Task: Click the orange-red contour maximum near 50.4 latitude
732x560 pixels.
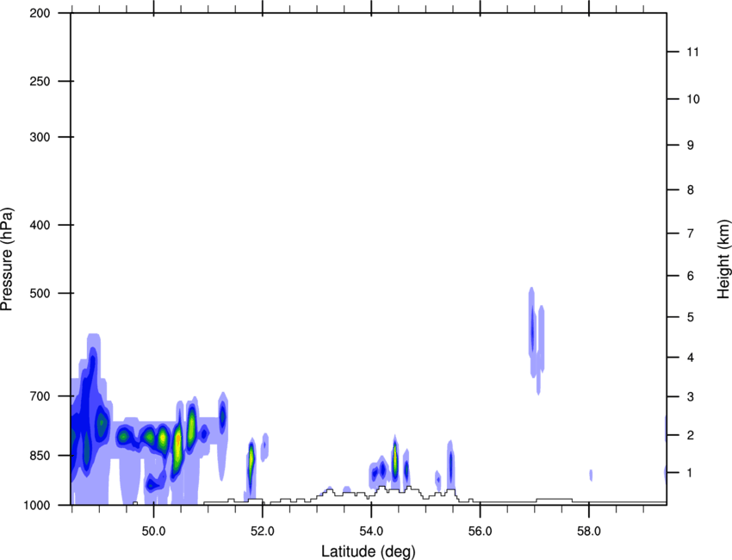Action: tap(178, 441)
